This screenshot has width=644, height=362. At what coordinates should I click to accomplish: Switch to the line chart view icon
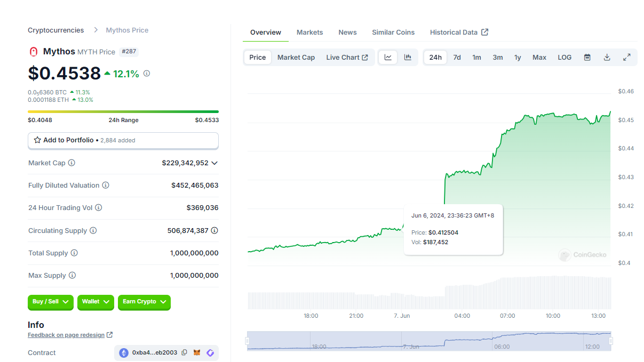coord(388,58)
